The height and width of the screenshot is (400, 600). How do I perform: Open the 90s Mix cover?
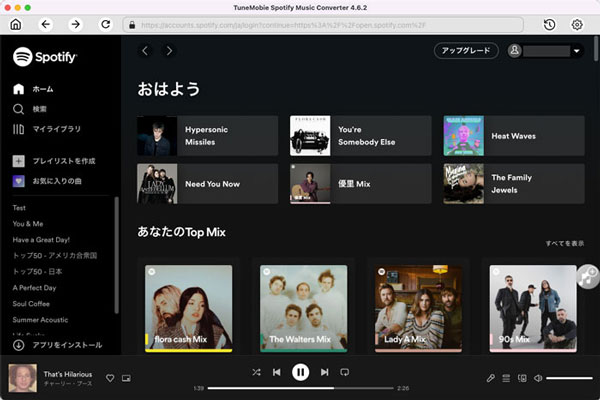click(x=533, y=309)
